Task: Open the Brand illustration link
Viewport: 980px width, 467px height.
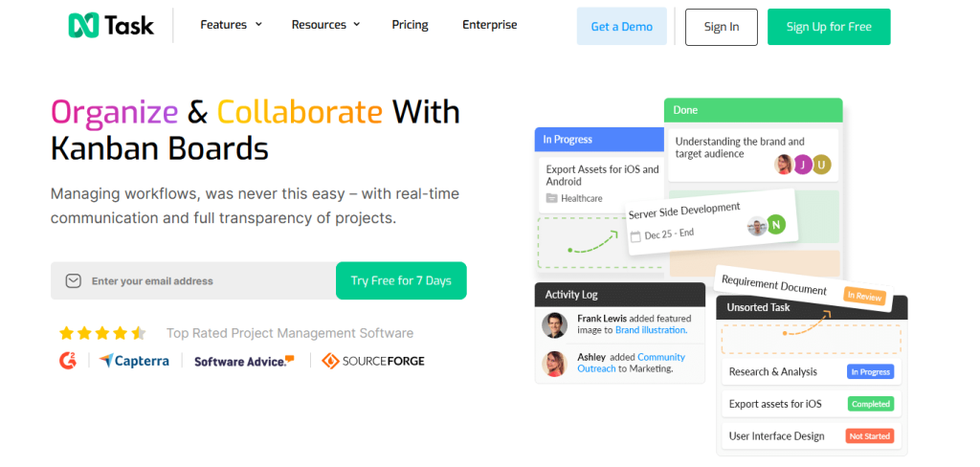Action: pyautogui.click(x=651, y=330)
